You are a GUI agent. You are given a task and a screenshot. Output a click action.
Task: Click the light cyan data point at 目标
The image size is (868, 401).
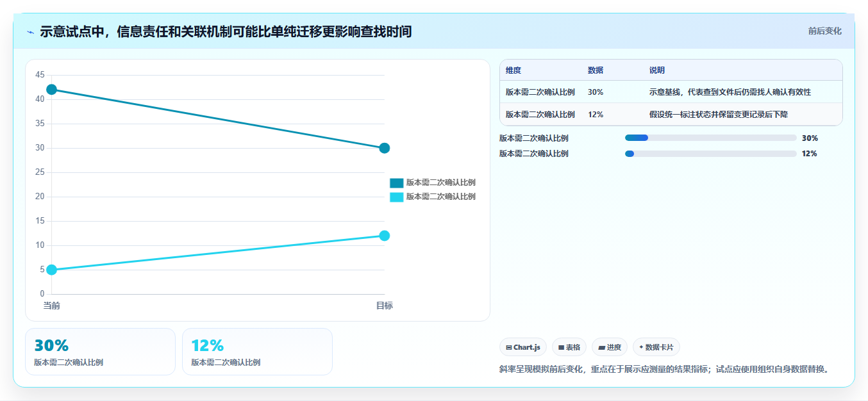tap(385, 236)
